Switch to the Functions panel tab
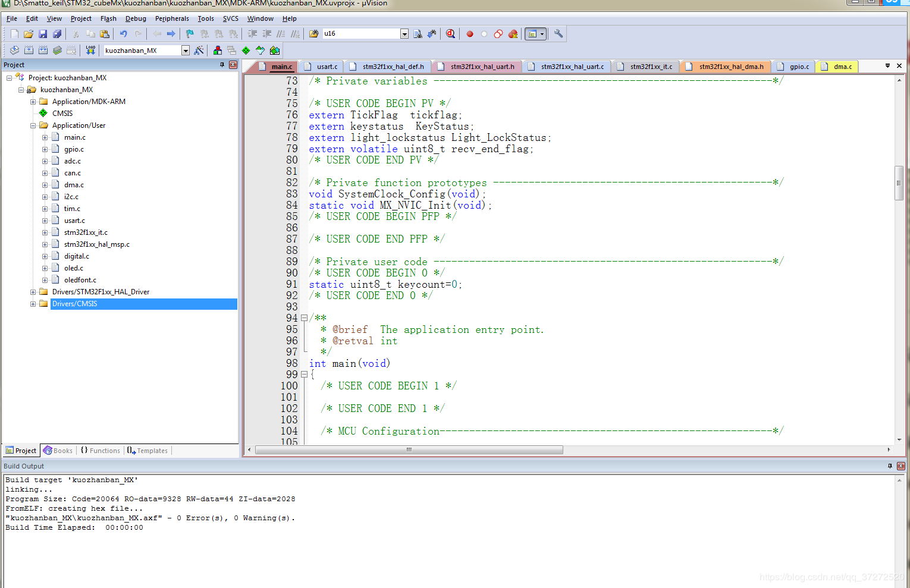 (101, 451)
